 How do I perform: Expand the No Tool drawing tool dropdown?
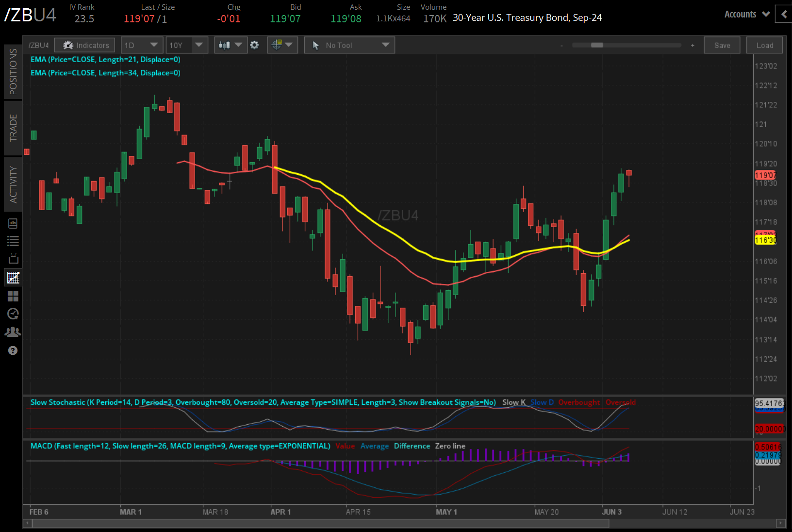[x=349, y=45]
